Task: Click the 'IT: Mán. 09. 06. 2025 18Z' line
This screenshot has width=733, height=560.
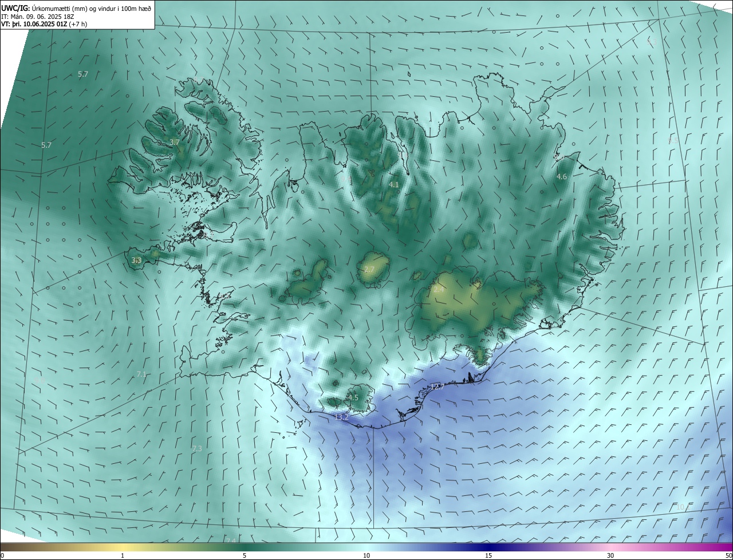Action: [x=38, y=17]
